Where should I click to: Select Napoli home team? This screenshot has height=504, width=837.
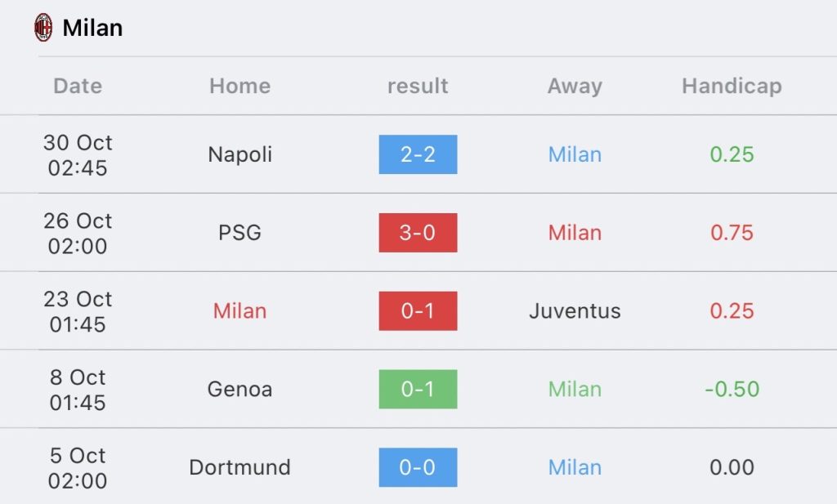point(239,154)
